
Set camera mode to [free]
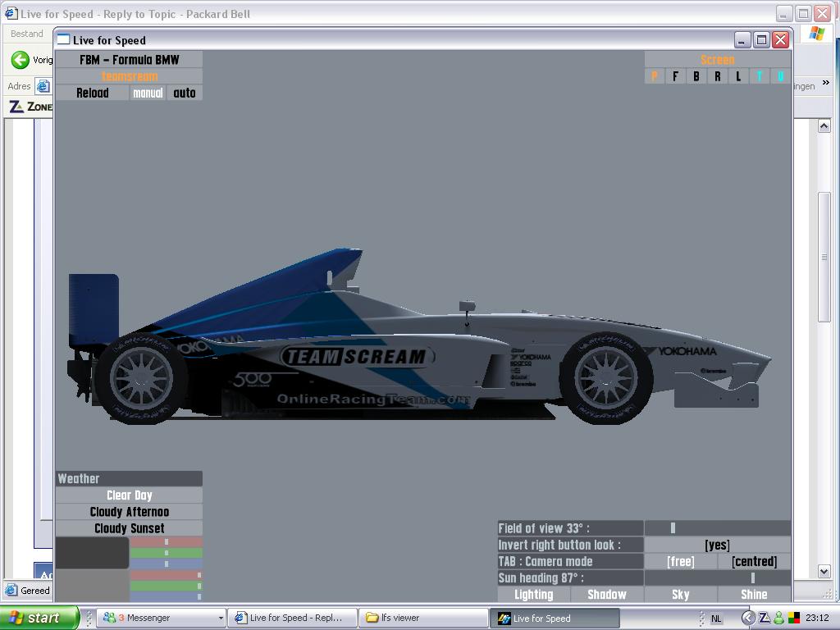(680, 561)
